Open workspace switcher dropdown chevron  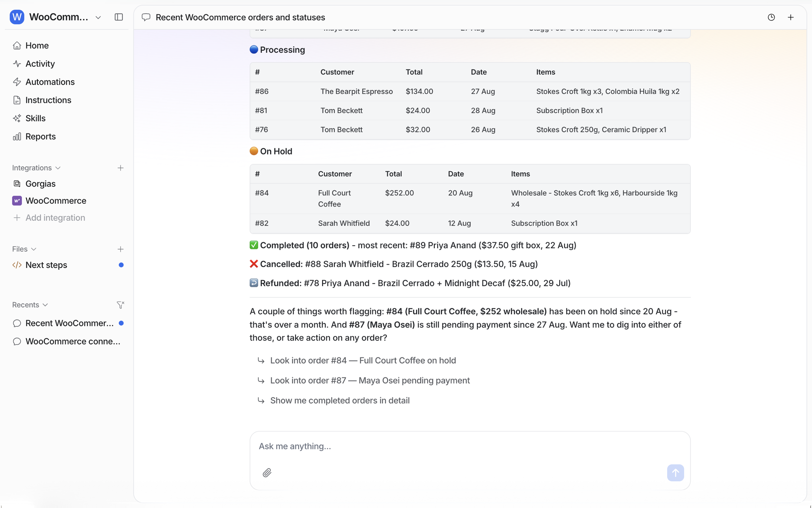(x=98, y=17)
